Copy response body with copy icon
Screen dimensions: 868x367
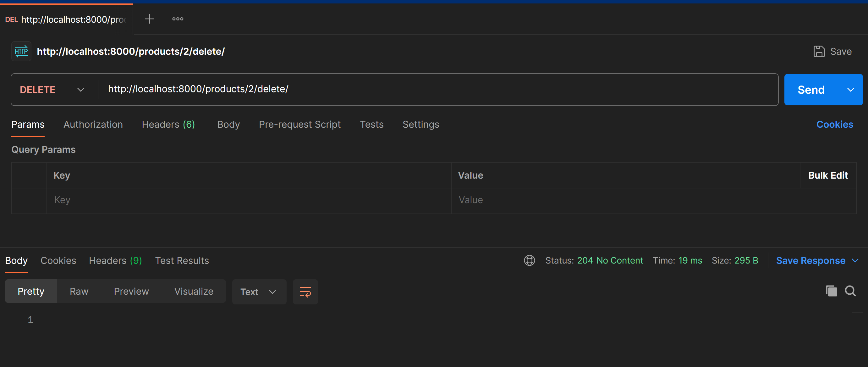click(x=831, y=291)
